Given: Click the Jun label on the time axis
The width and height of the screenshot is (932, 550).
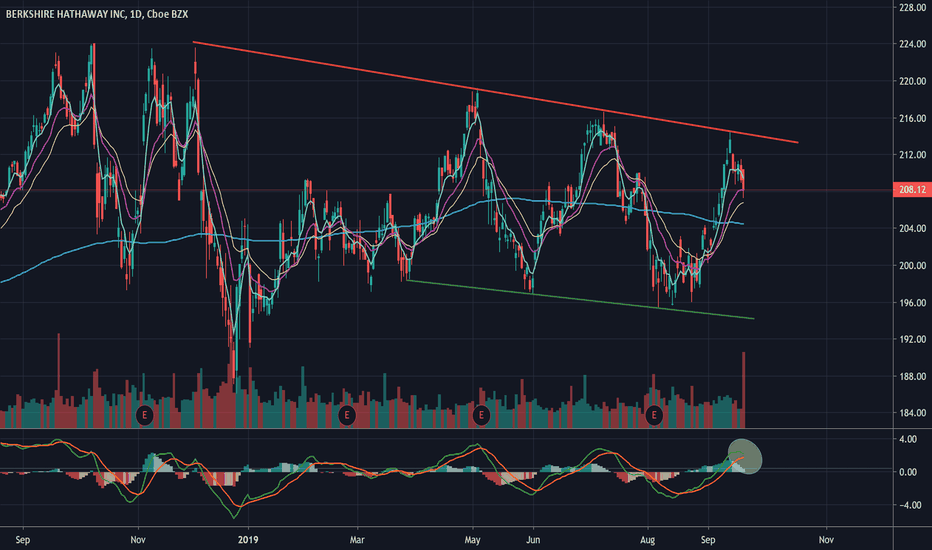Looking at the screenshot, I should tap(533, 540).
